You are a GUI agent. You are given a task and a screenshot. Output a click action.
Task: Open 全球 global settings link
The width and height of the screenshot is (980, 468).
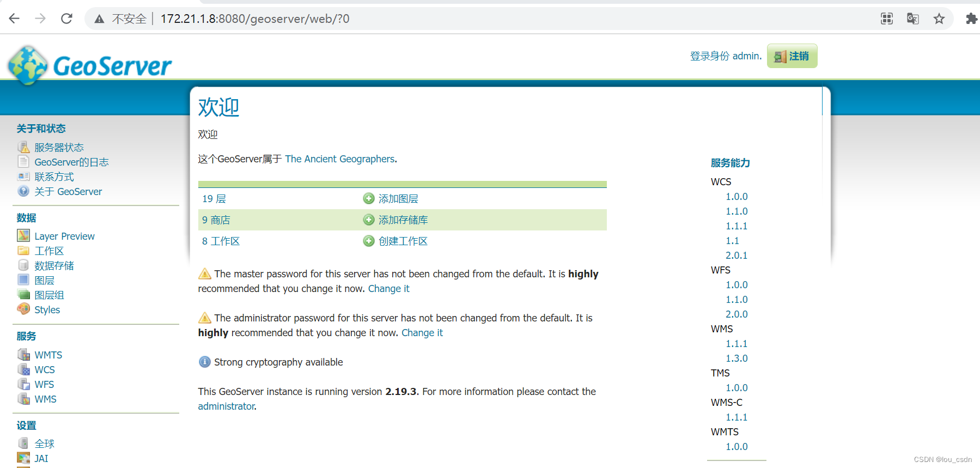point(44,443)
